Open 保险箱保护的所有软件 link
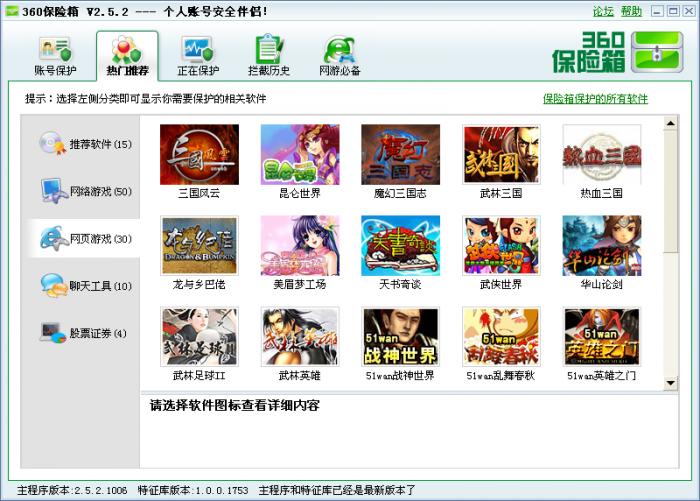 coord(595,99)
